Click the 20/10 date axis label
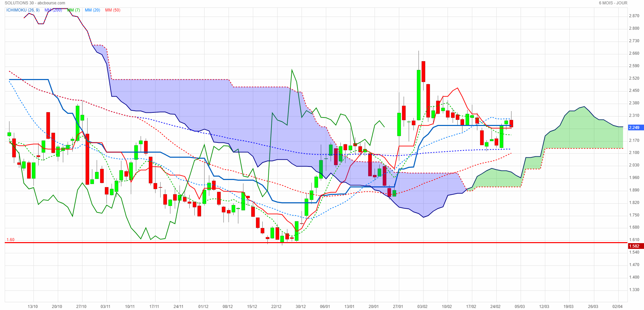The height and width of the screenshot is (310, 644). (57, 307)
